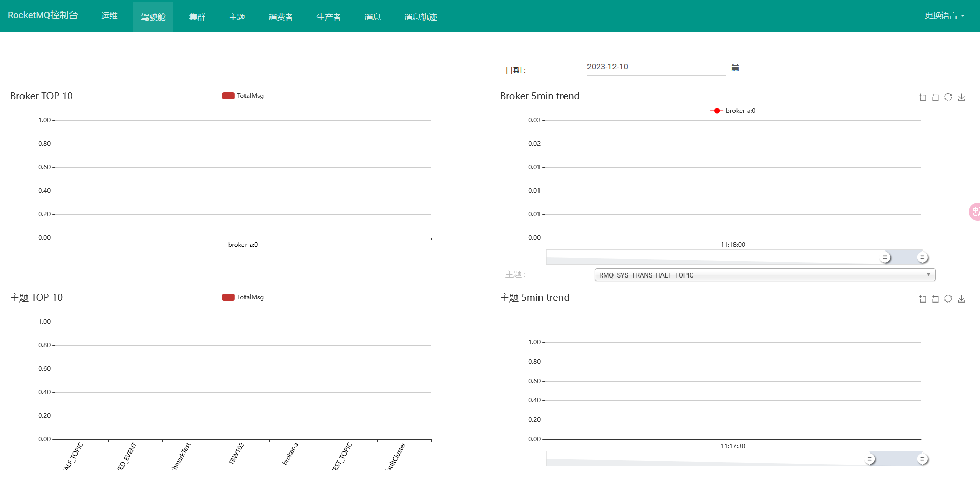The height and width of the screenshot is (478, 980).
Task: Click zoom reset icon in 主题 5min trend
Action: (935, 299)
